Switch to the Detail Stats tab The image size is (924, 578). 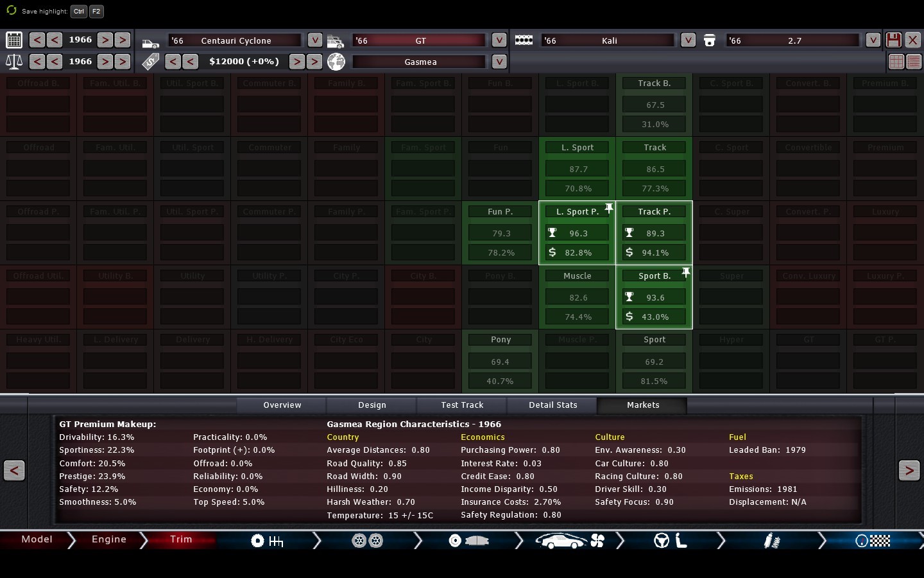[552, 405]
